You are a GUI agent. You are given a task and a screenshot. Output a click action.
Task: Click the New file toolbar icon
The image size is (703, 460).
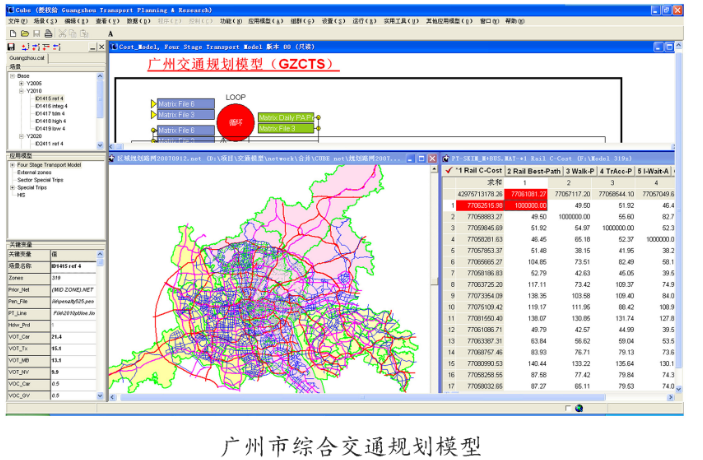tap(13, 33)
